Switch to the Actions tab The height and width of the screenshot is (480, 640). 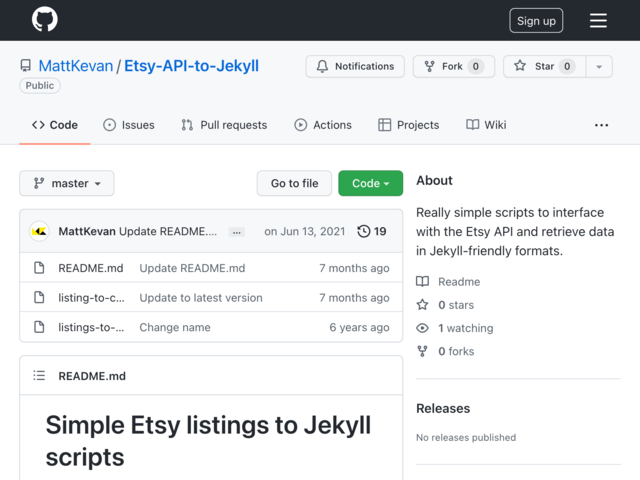click(323, 125)
